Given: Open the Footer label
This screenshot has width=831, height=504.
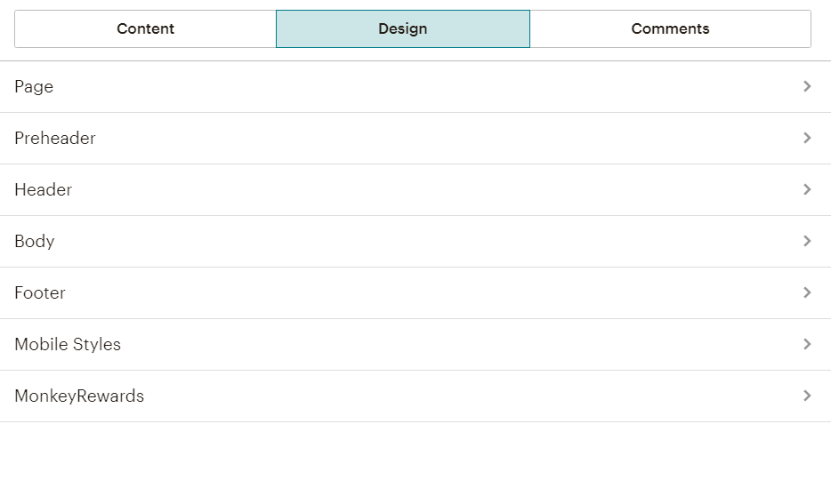Looking at the screenshot, I should click(x=40, y=292).
